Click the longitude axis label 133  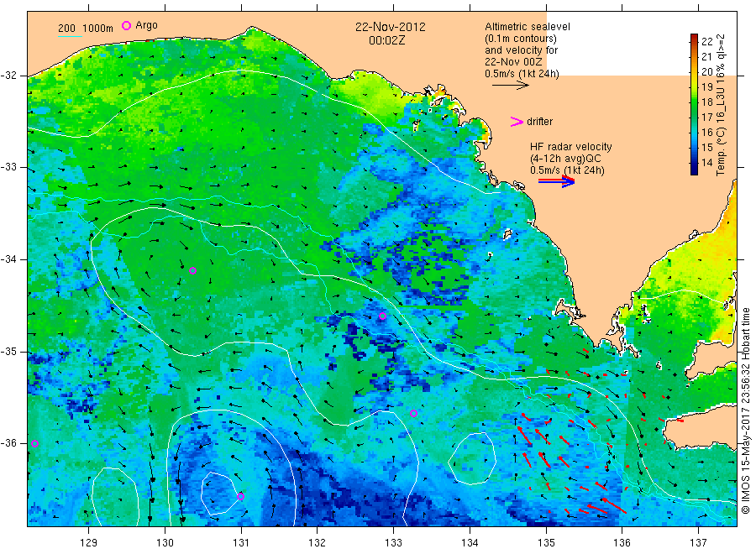point(393,543)
